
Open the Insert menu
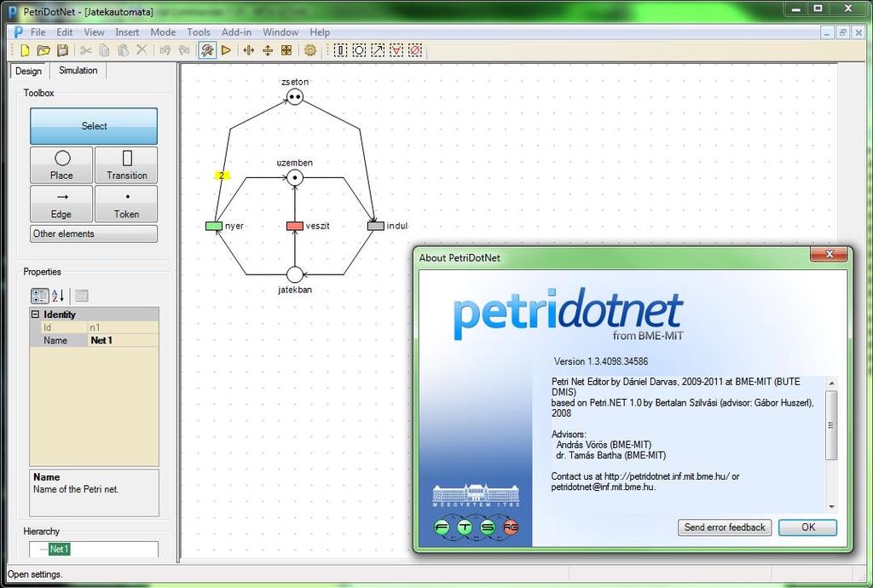127,32
